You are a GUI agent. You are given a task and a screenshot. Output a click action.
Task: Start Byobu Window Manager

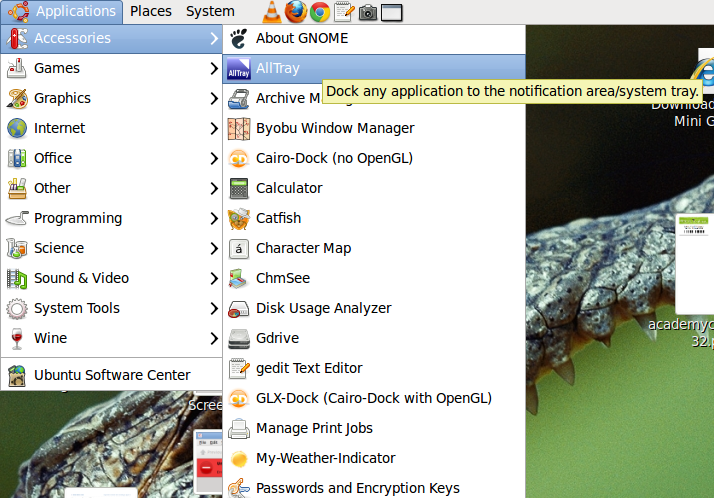[374, 129]
